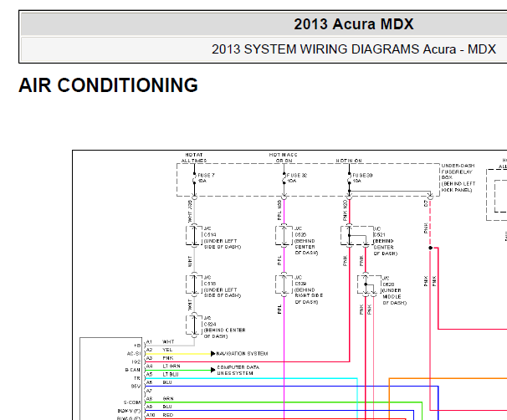Click pin 'A8' GRN label
This screenshot has width=507, height=420.
(x=160, y=398)
